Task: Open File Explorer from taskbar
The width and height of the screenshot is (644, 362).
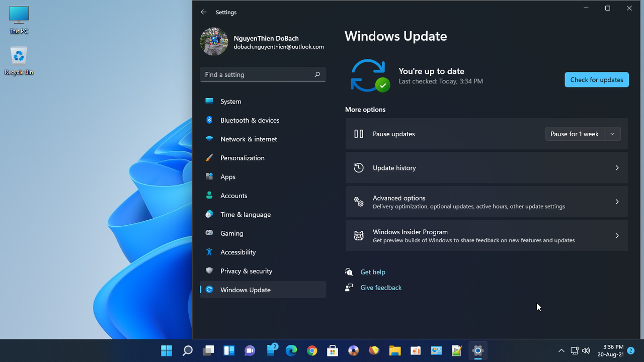Action: (x=395, y=350)
